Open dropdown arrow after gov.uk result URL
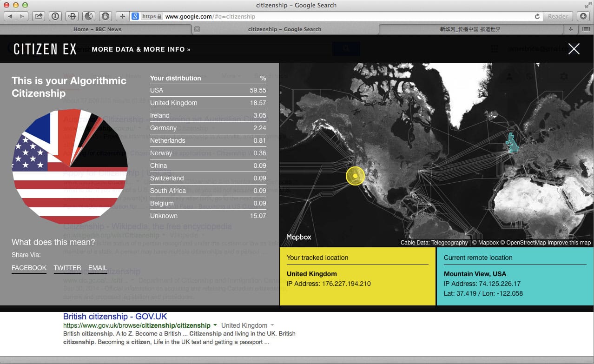594x364 pixels. [215, 325]
